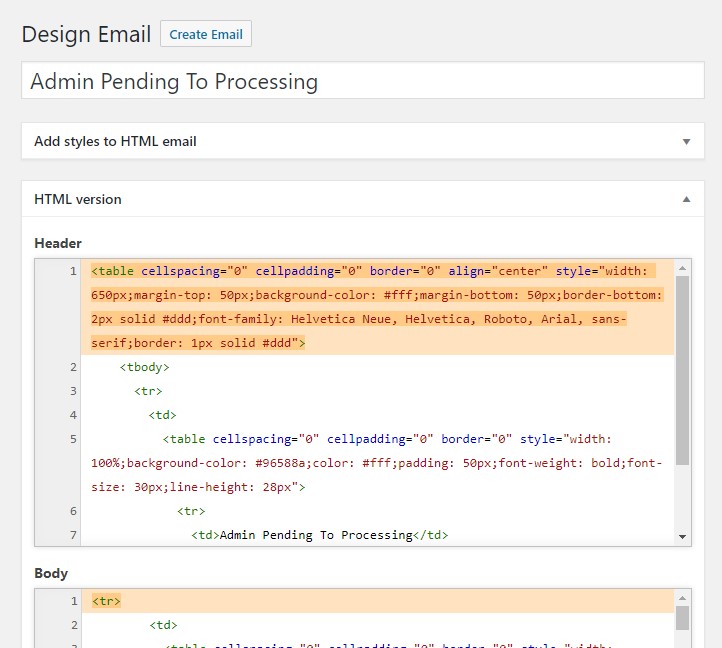
Task: Click the Header editor scroll up arrow
Action: tap(683, 268)
